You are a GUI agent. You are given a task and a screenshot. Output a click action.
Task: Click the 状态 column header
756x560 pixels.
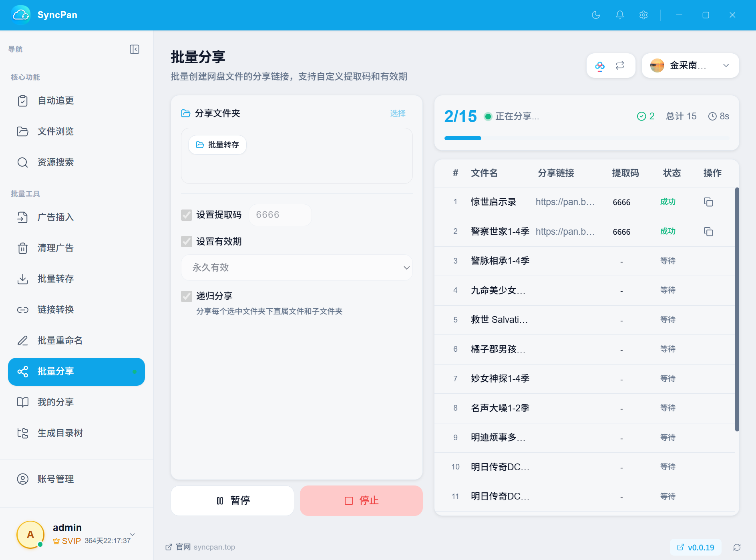(x=672, y=173)
